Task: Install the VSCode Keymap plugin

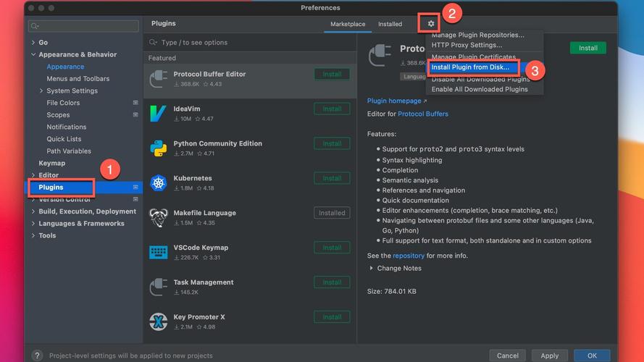Action: point(332,248)
